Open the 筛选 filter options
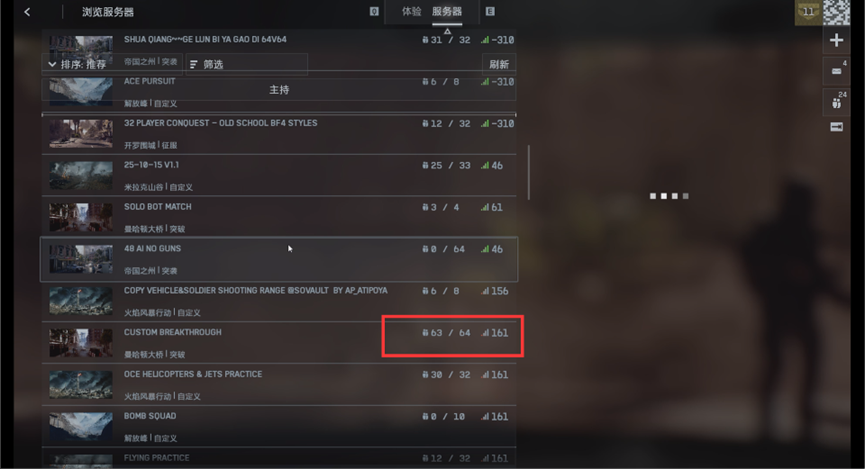The image size is (865, 469). [x=247, y=64]
